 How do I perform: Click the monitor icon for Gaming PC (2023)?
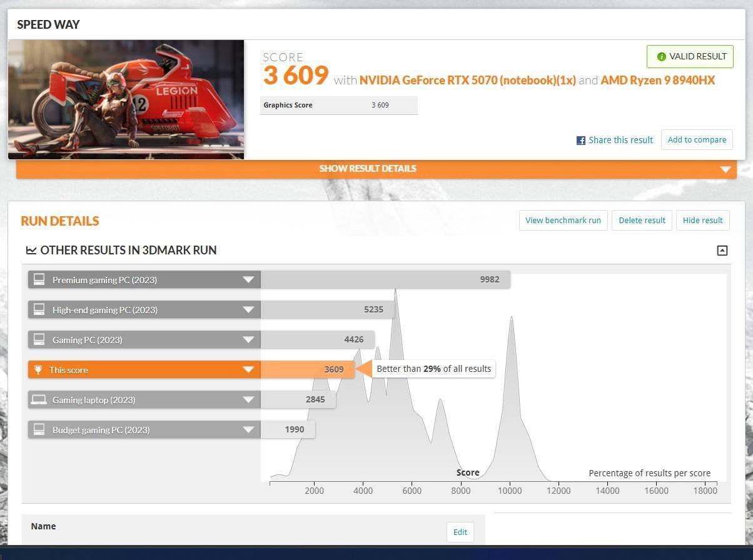pos(39,339)
